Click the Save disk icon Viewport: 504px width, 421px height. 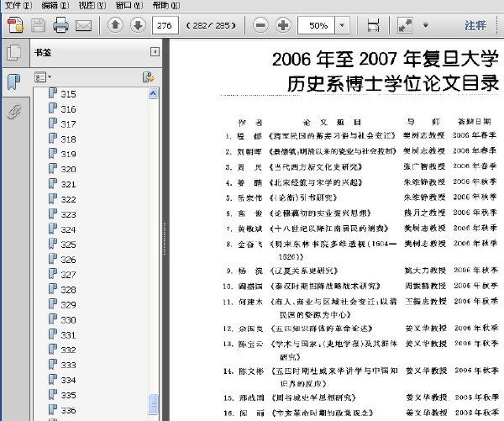tap(38, 25)
